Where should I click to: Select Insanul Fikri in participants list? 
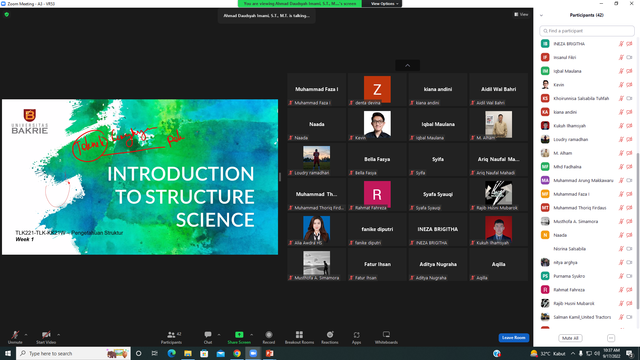pos(587,58)
